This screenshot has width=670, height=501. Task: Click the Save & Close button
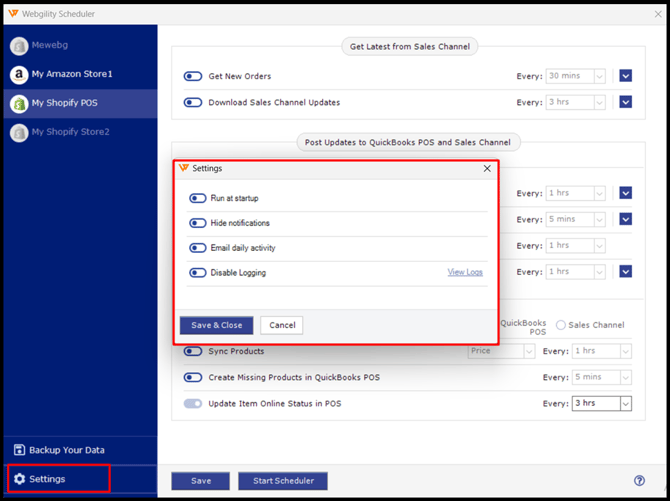point(216,325)
